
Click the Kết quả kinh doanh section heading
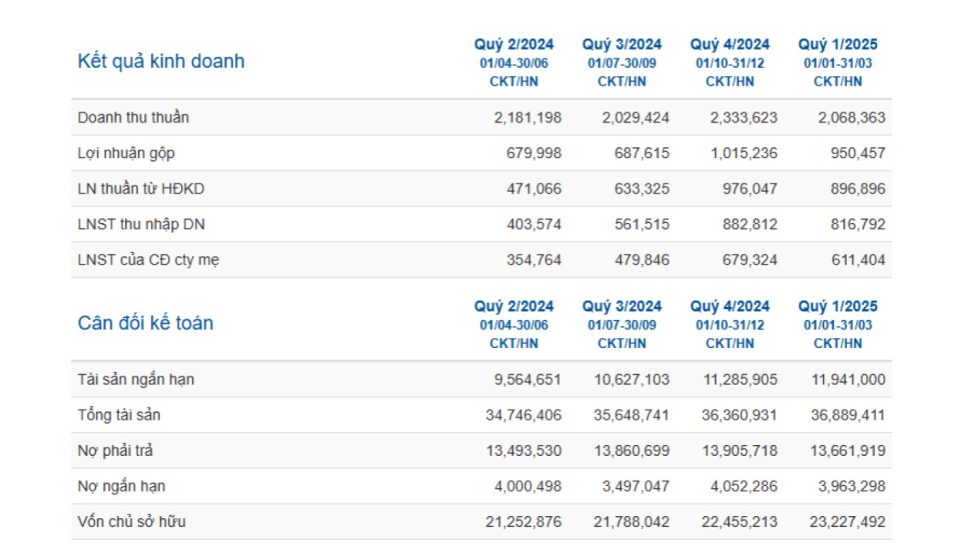tap(160, 62)
